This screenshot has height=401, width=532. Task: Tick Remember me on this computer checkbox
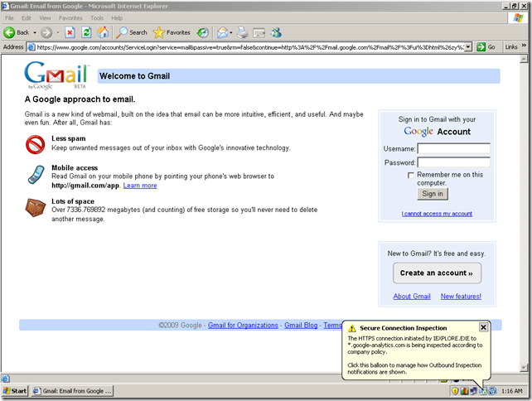[410, 175]
